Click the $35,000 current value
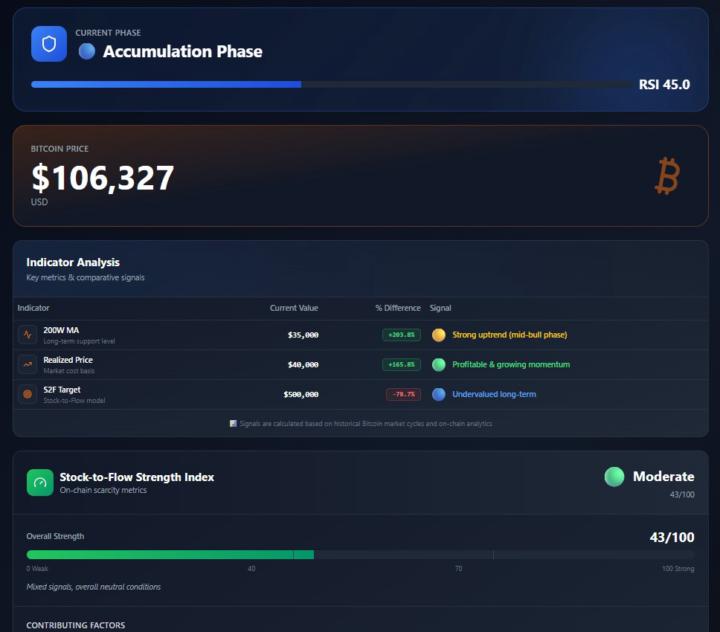The height and width of the screenshot is (632, 720). pyautogui.click(x=303, y=335)
